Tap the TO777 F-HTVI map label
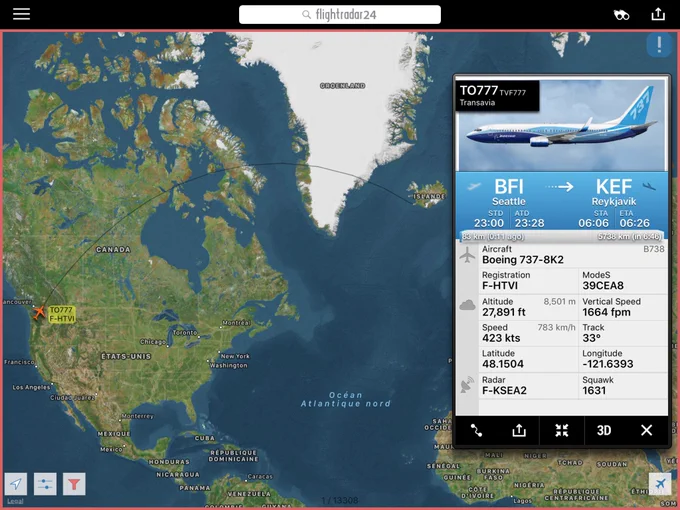This screenshot has width=680, height=510. point(62,314)
